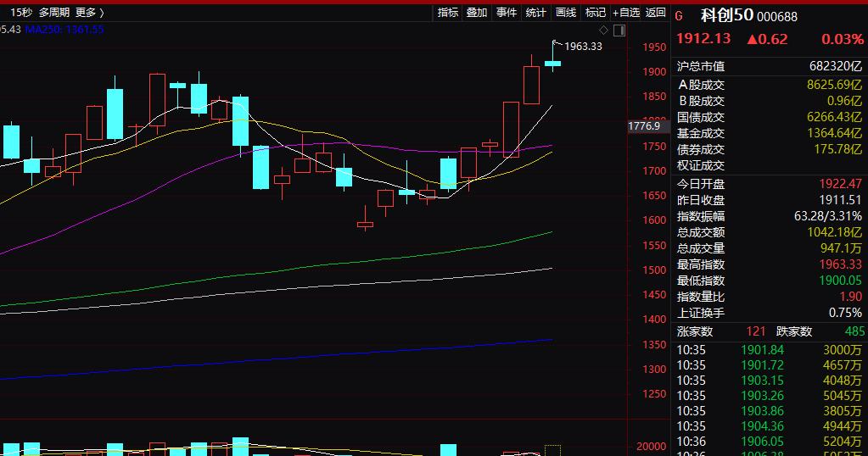Click the 债券成交 value 175.78亿
Screen dimensions: 868x456
[x=837, y=149]
